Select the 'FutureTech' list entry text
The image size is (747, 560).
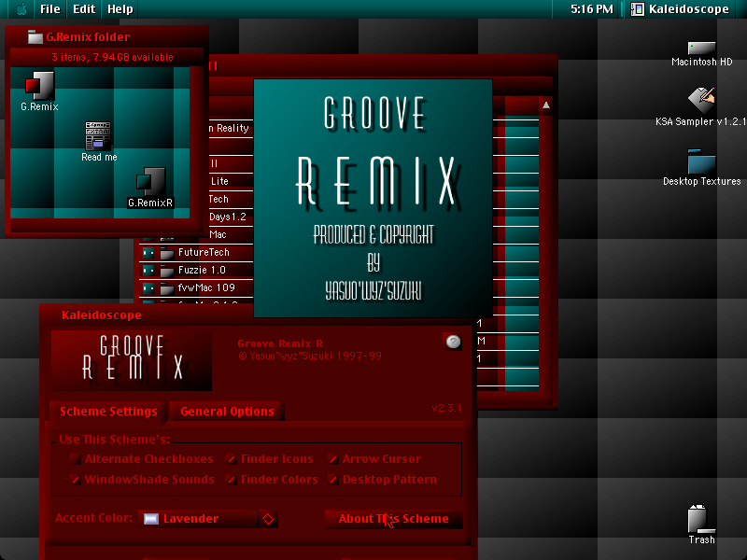coord(204,252)
